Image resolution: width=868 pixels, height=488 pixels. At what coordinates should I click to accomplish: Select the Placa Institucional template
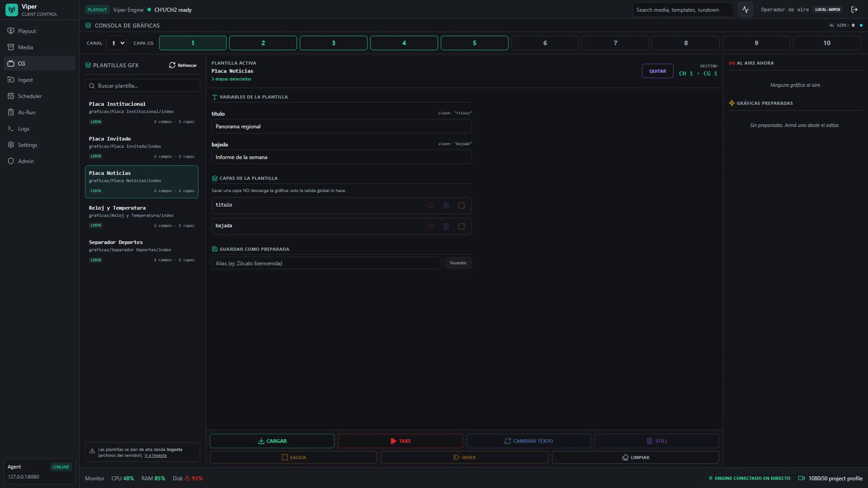142,112
